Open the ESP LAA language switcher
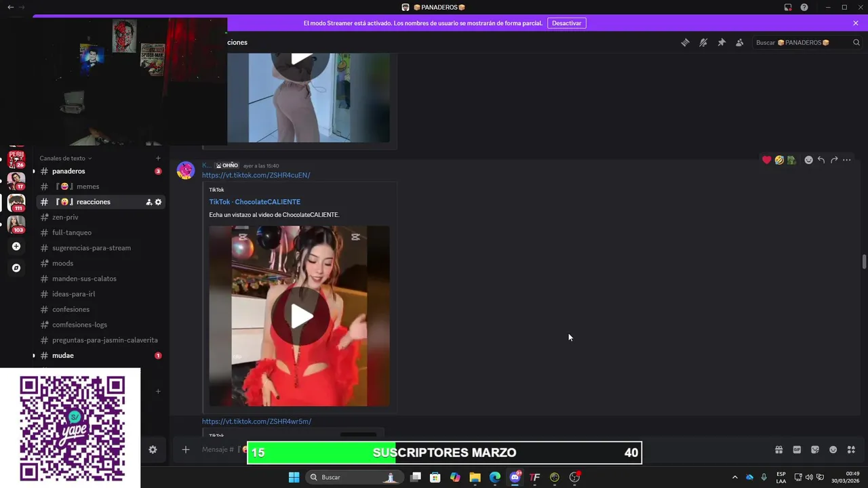 pos(781,477)
